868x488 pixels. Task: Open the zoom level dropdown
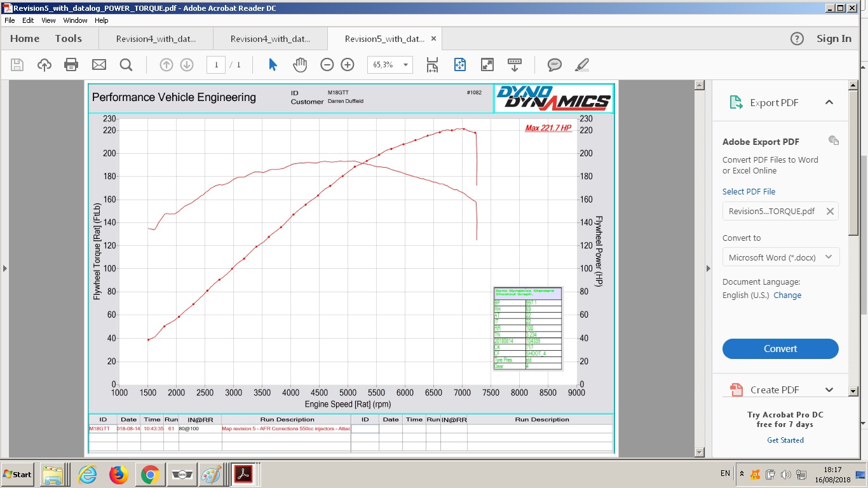tap(405, 65)
